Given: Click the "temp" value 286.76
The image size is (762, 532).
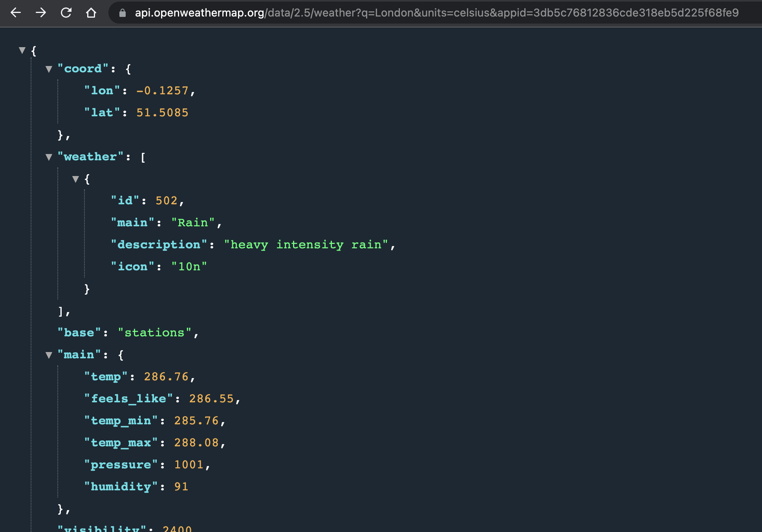Looking at the screenshot, I should [166, 377].
